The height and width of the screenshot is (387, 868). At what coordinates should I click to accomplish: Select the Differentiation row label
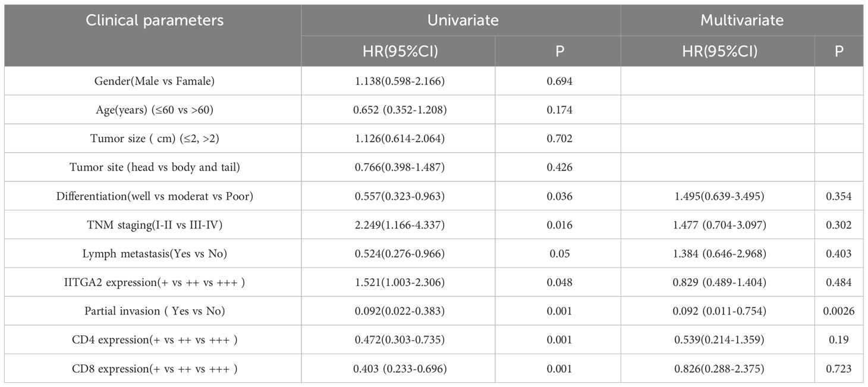point(153,196)
